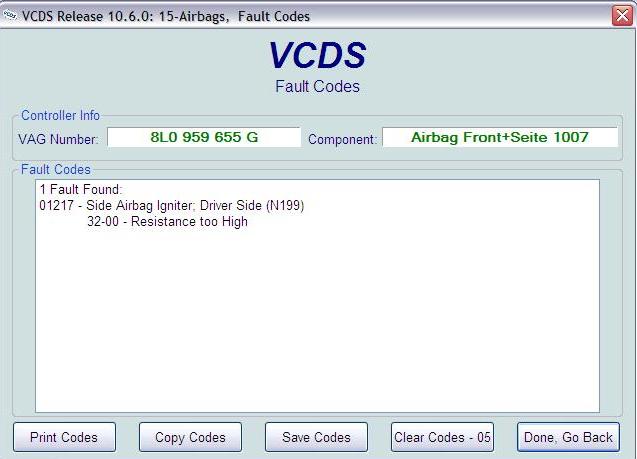Click the Print Codes button
The height and width of the screenshot is (459, 637).
click(64, 437)
